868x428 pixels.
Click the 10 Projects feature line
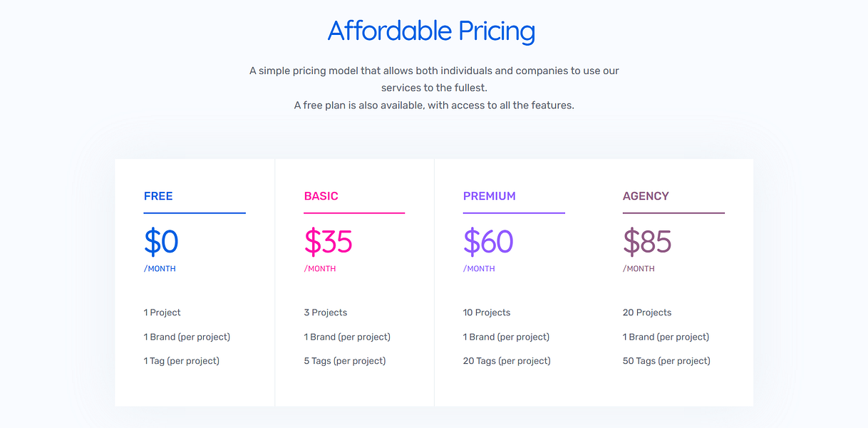tap(487, 312)
